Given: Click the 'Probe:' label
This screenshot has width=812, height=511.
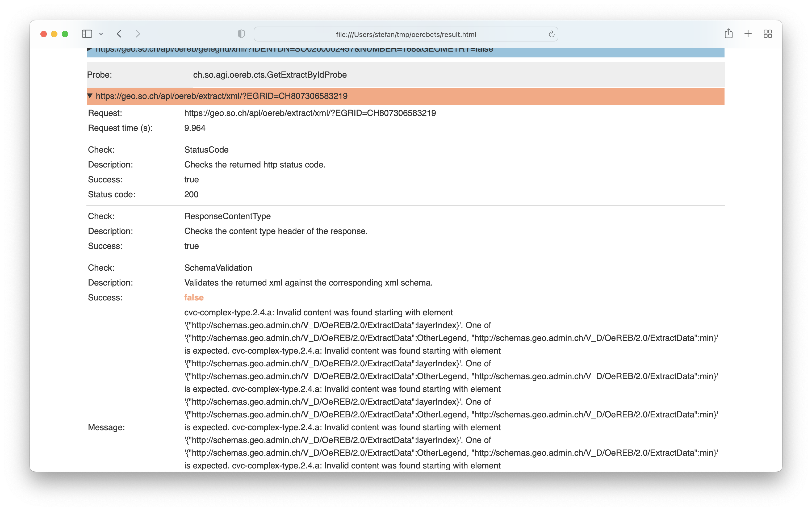Looking at the screenshot, I should tap(99, 75).
